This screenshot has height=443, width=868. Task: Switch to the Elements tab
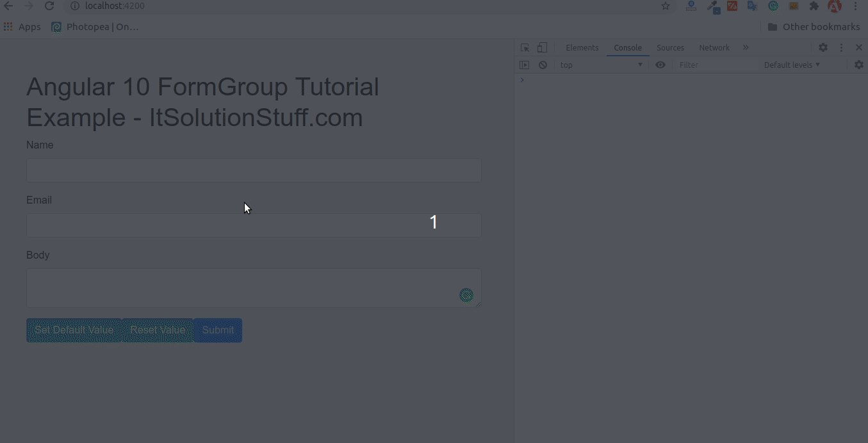tap(582, 48)
